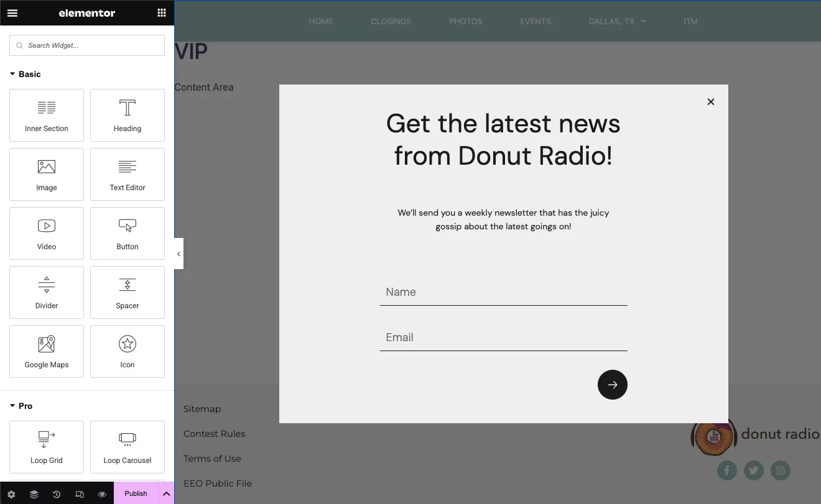The height and width of the screenshot is (504, 821).
Task: Expand save options arrow beside Publish
Action: click(166, 493)
